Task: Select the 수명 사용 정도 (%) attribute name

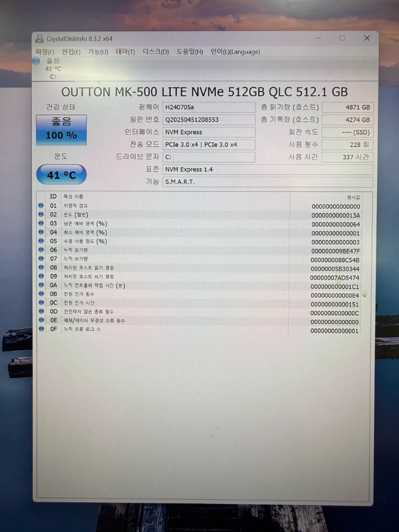Action: pyautogui.click(x=85, y=241)
